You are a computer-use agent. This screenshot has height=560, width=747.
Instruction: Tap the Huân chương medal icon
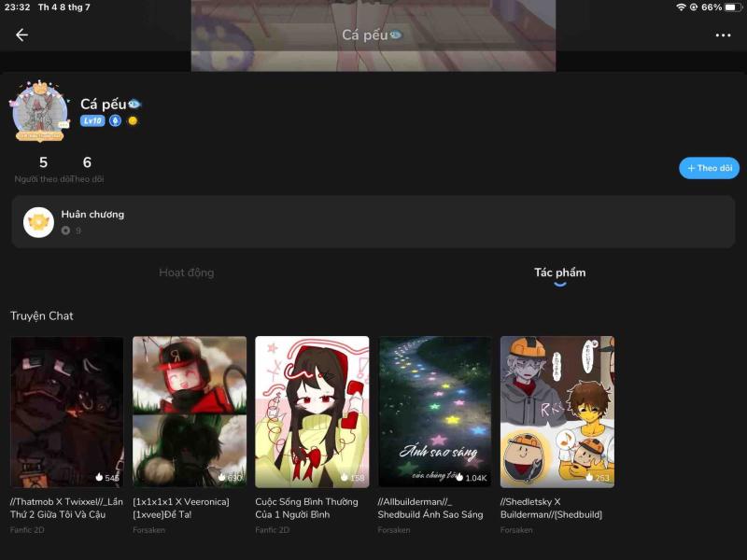pos(38,222)
